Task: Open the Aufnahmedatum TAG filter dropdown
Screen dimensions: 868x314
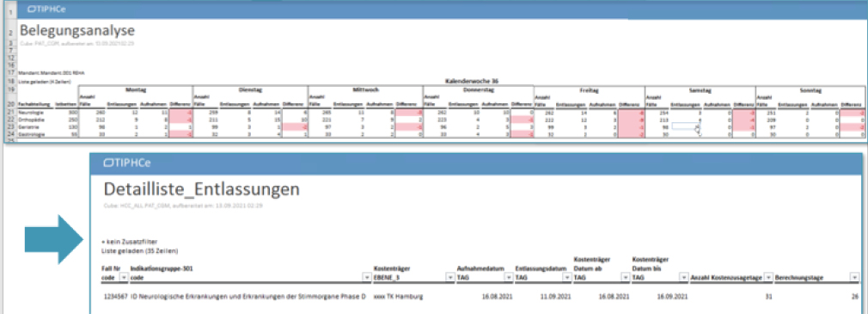Action: point(509,277)
